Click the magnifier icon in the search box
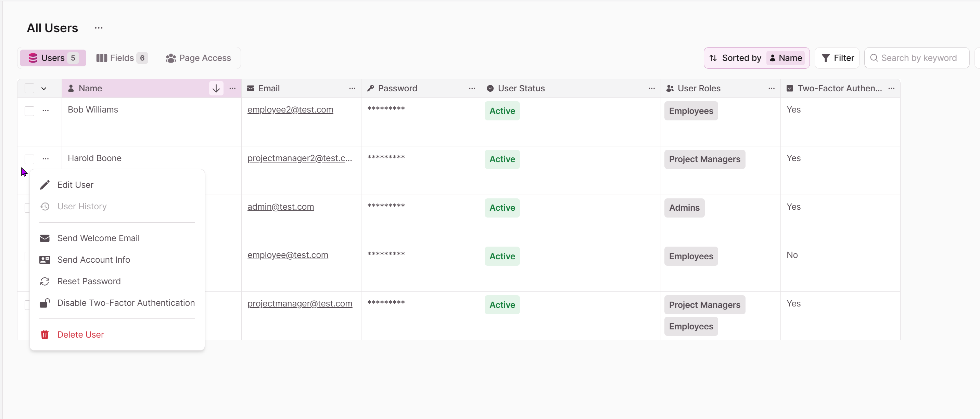This screenshot has height=419, width=980. [874, 58]
